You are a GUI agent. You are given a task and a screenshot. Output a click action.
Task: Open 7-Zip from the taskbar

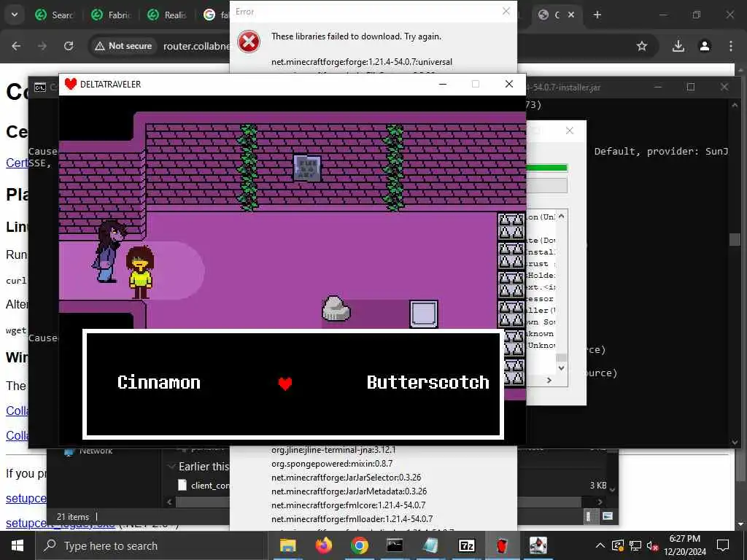pyautogui.click(x=466, y=545)
